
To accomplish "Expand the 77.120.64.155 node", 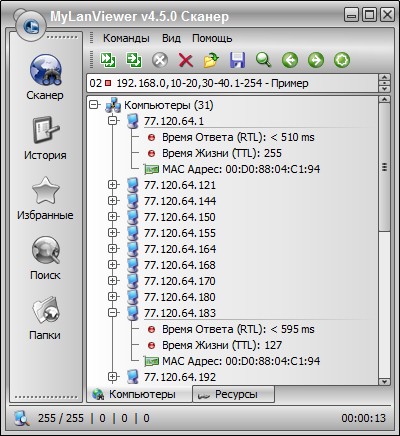I will click(x=113, y=233).
